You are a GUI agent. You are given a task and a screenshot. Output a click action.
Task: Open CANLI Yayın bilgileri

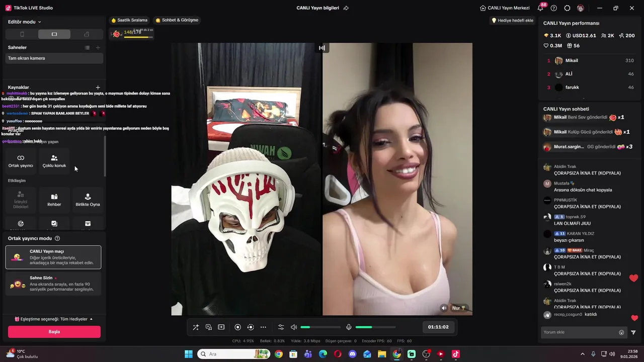click(x=317, y=8)
